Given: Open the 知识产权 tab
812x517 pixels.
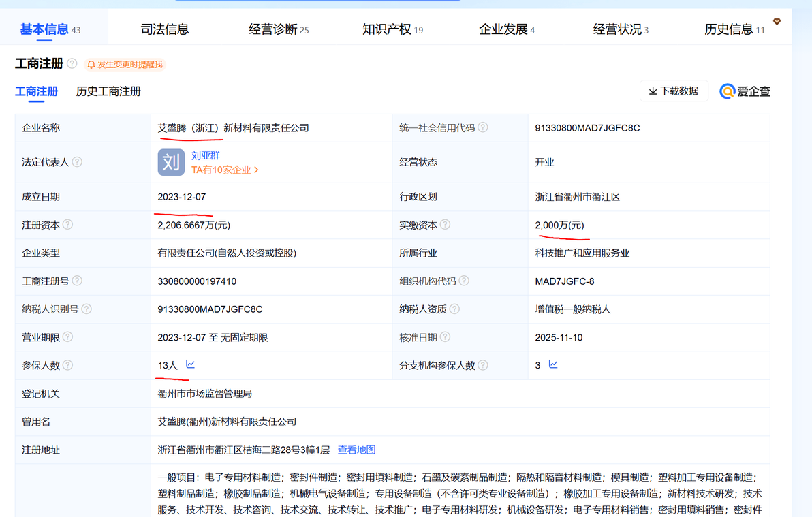Looking at the screenshot, I should [392, 29].
